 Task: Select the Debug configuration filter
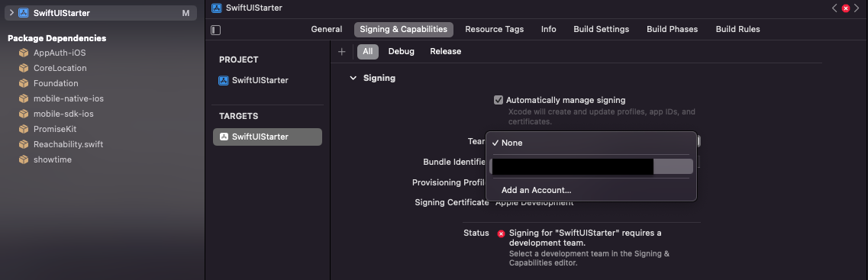(x=402, y=51)
